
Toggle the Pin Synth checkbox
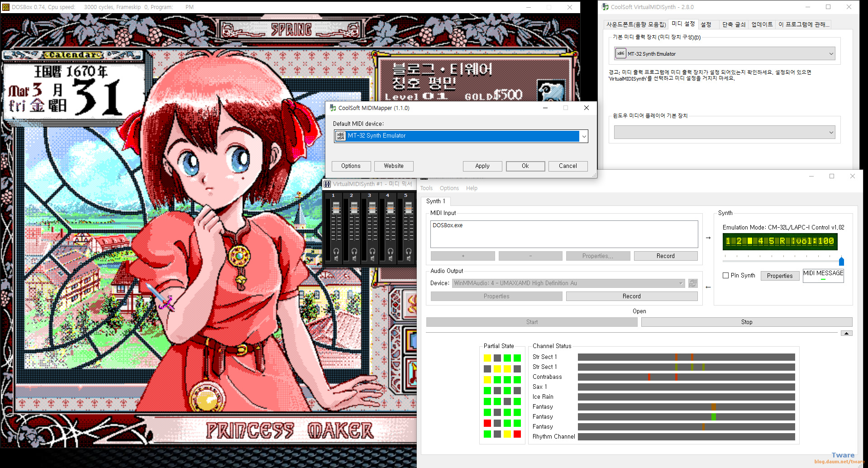[x=726, y=275]
